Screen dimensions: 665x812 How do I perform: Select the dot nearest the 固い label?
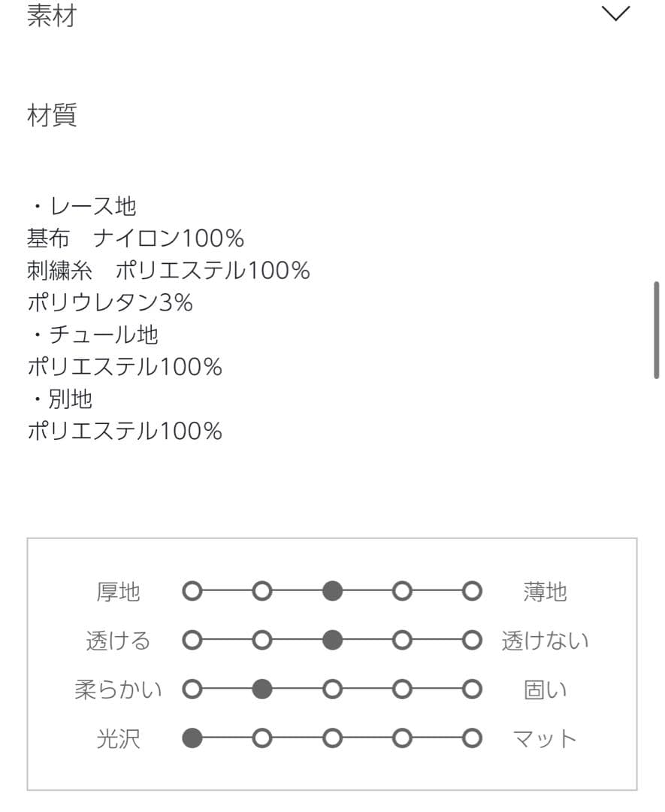click(x=471, y=689)
